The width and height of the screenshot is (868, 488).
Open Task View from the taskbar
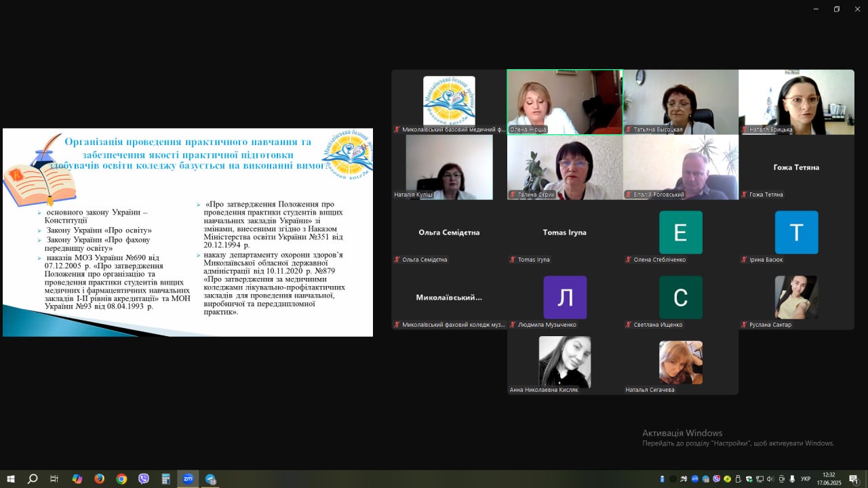coord(54,479)
